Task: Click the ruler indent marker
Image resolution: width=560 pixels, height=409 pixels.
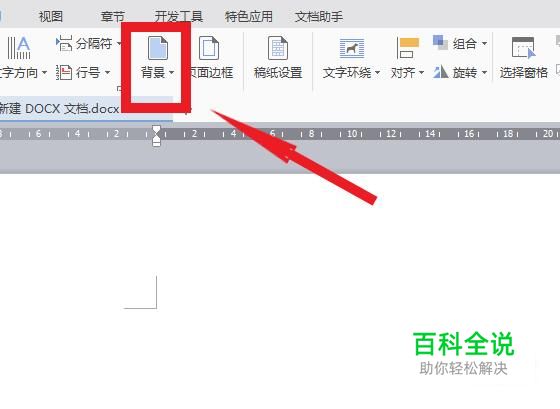Action: pyautogui.click(x=156, y=135)
